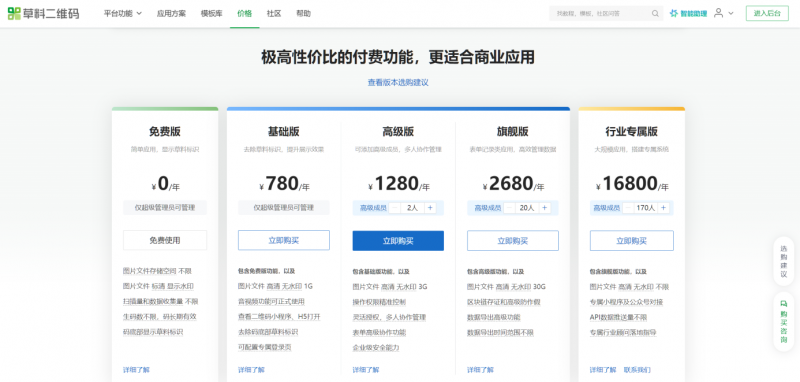Click 立即购买 under 基础版
The width and height of the screenshot is (800, 382).
284,240
